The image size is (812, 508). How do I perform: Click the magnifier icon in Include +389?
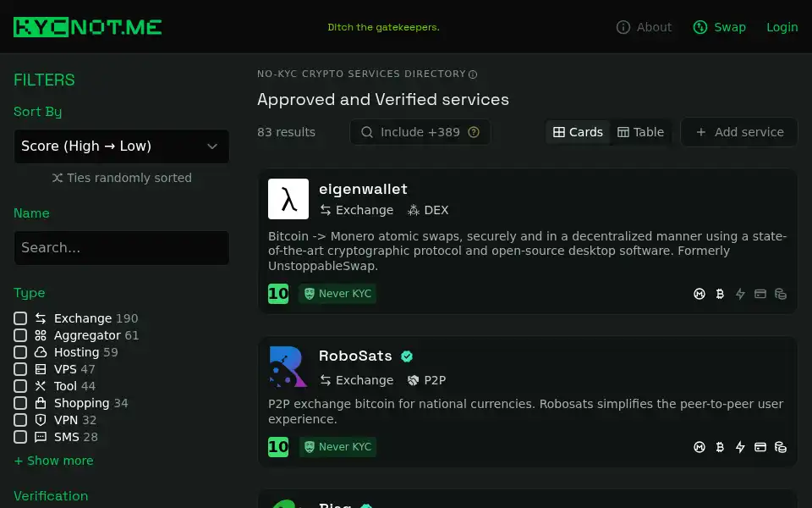pyautogui.click(x=366, y=132)
